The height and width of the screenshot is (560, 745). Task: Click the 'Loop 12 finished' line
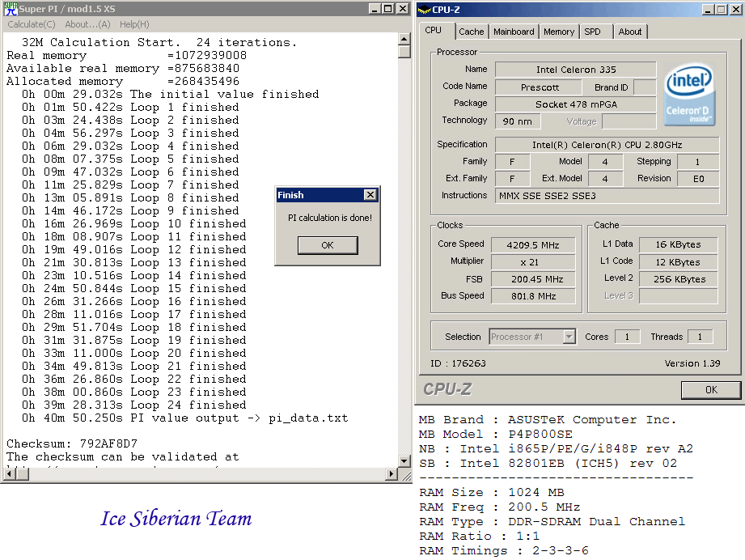click(134, 249)
